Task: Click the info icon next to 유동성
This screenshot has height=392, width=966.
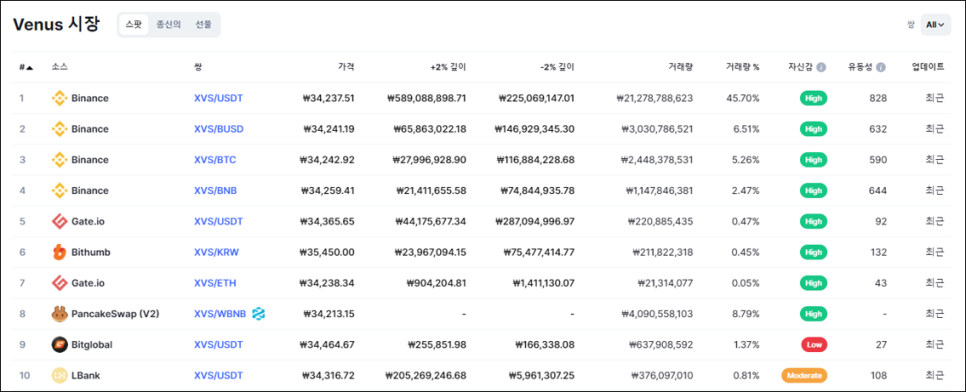Action: tap(881, 67)
